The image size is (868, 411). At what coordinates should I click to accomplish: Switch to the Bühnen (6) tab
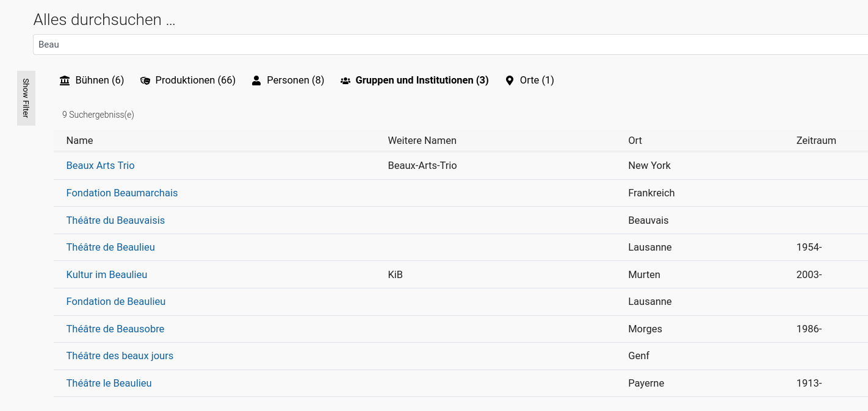click(92, 80)
